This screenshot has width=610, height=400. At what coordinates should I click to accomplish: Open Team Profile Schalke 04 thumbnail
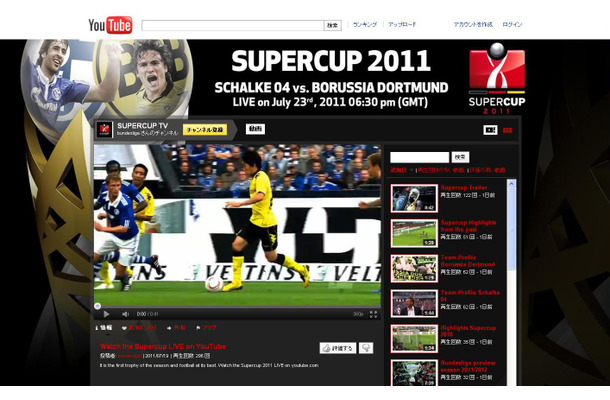414,304
